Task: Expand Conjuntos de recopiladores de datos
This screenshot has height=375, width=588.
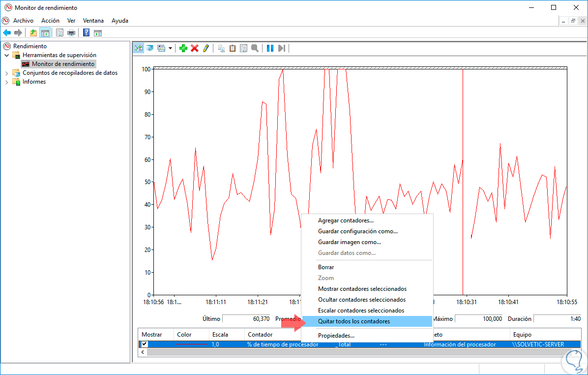Action: pos(7,73)
